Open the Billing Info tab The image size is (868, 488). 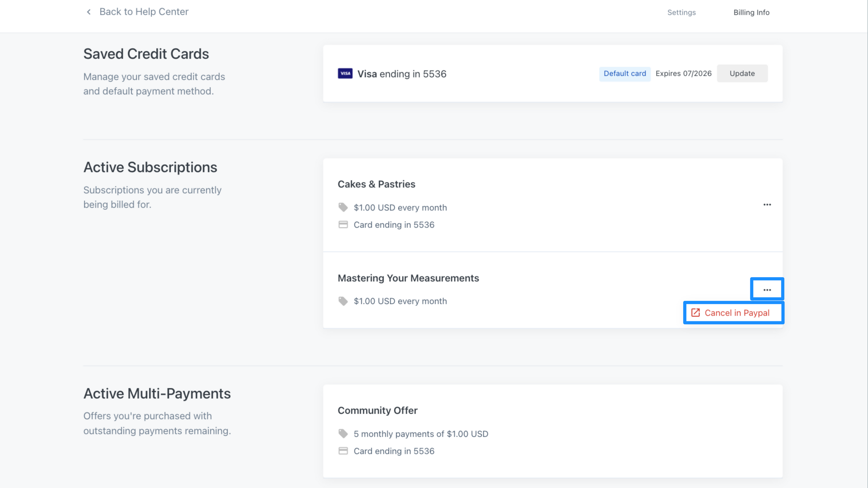(x=751, y=13)
